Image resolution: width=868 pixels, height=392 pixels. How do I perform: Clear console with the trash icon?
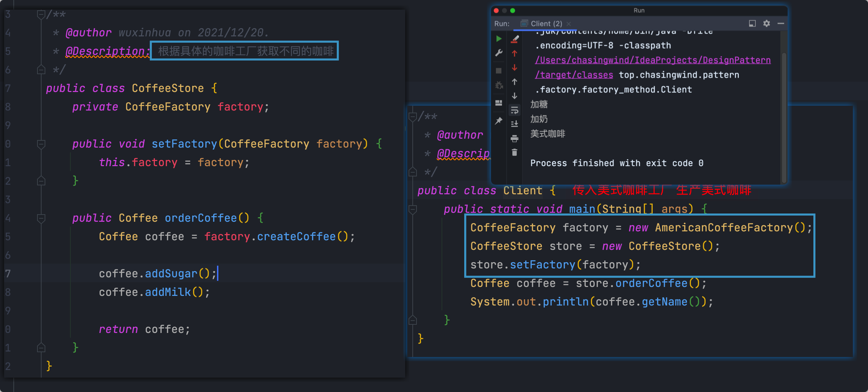pos(514,152)
